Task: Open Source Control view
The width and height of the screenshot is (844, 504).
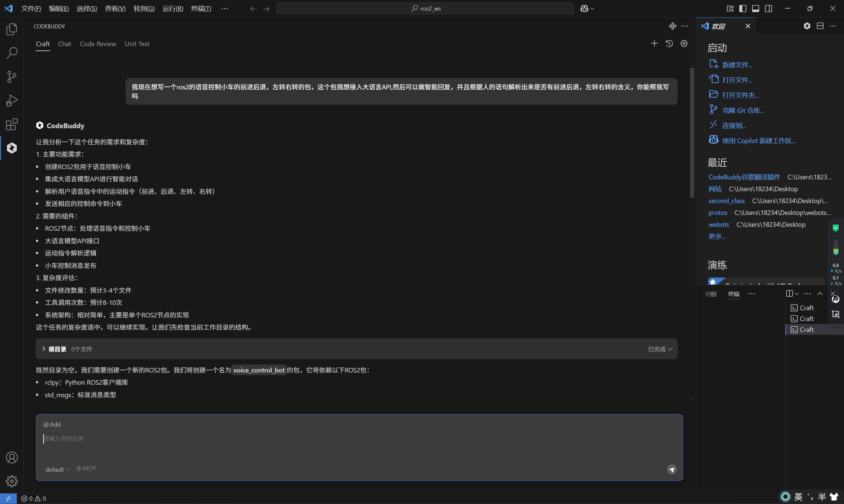Action: coord(12,76)
